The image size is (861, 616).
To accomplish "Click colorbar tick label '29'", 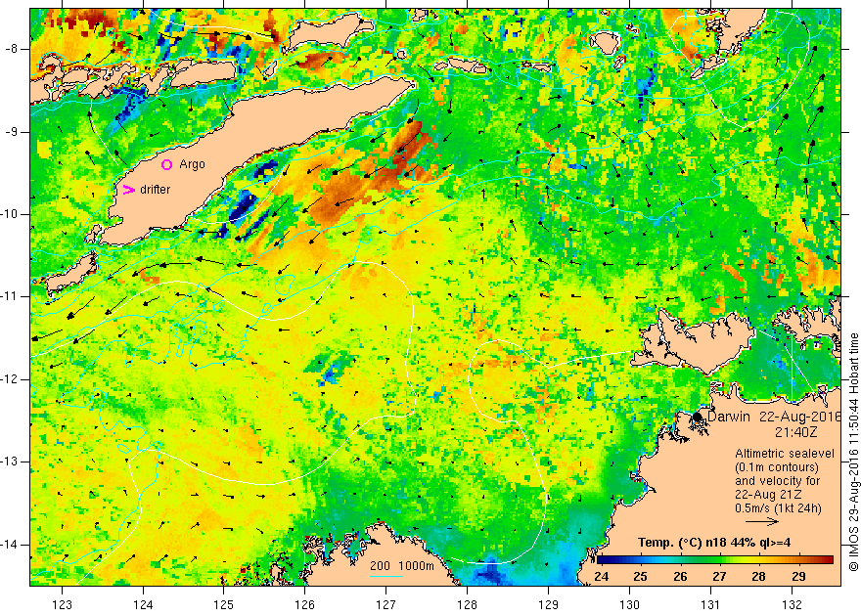I will click(798, 577).
